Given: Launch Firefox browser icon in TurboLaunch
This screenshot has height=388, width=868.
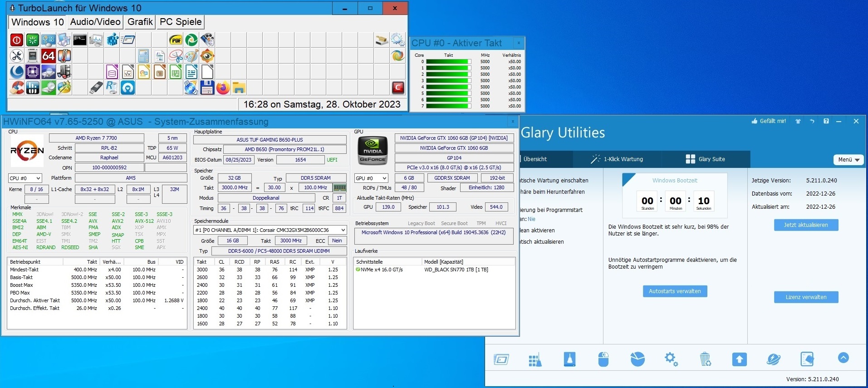Looking at the screenshot, I should click(223, 87).
